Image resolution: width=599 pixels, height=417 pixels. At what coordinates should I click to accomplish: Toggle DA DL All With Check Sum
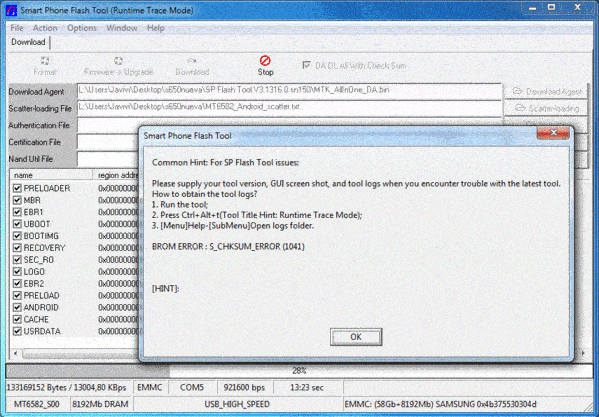click(x=306, y=65)
